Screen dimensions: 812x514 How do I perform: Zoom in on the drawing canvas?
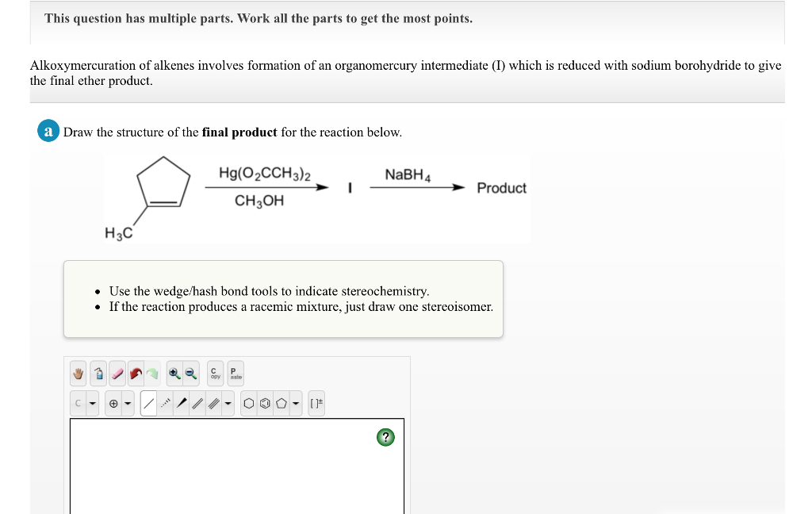pos(174,373)
